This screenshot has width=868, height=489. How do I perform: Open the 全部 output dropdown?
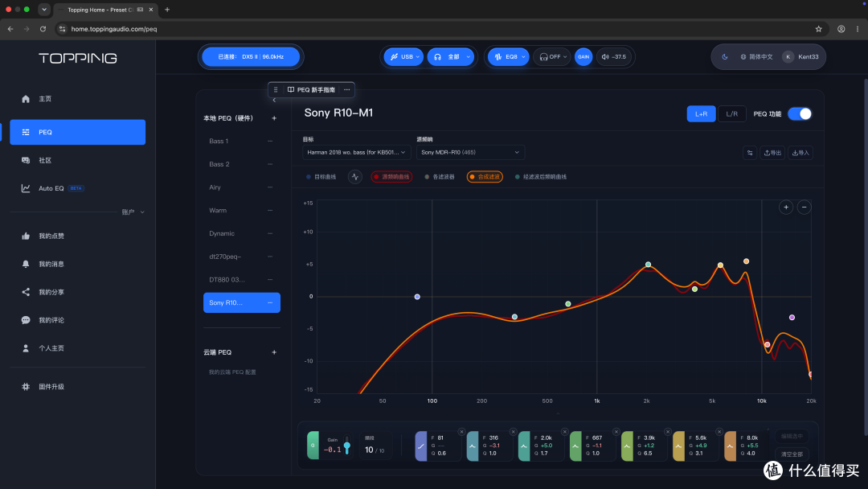pyautogui.click(x=451, y=56)
